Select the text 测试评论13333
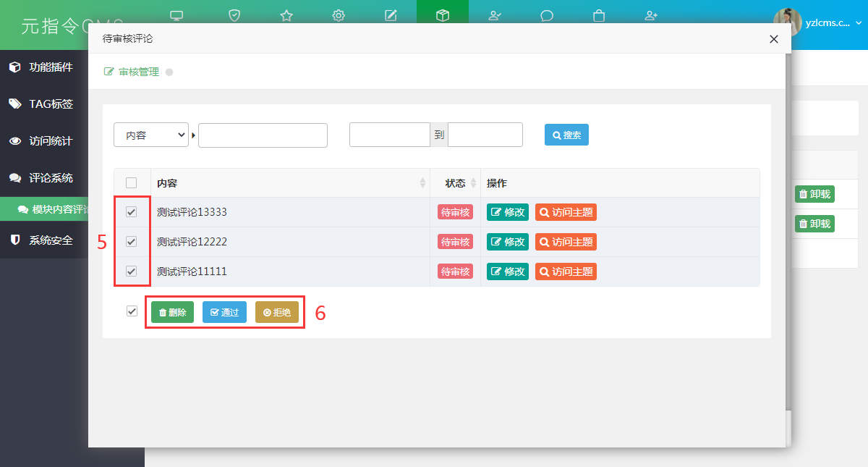The image size is (868, 467). 192,212
